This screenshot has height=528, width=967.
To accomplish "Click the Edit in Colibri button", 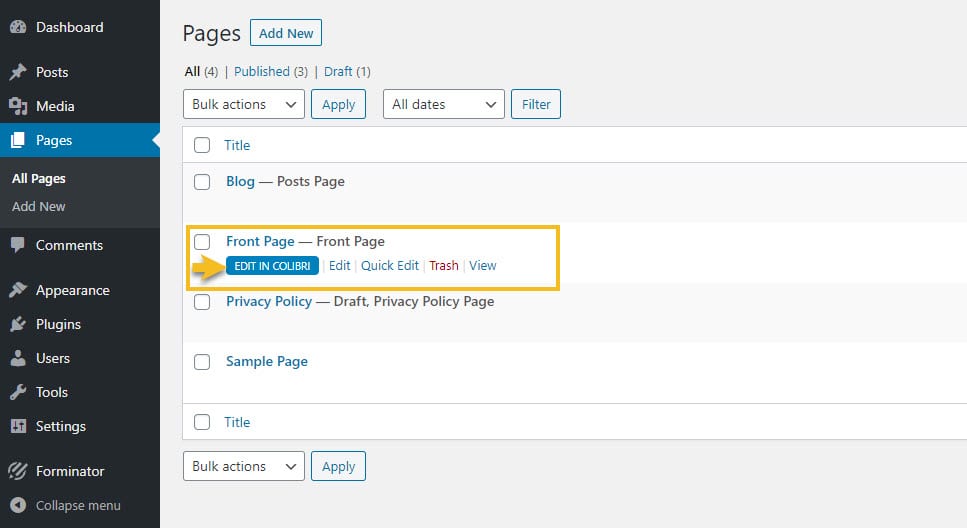I will [x=272, y=266].
